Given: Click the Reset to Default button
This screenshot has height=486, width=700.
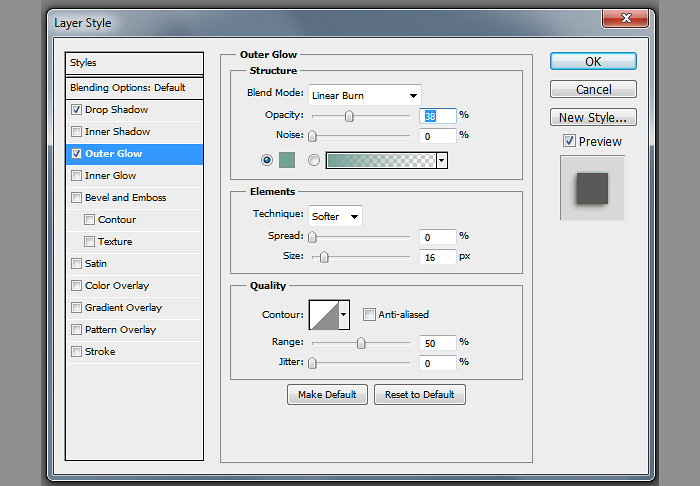Looking at the screenshot, I should 420,395.
